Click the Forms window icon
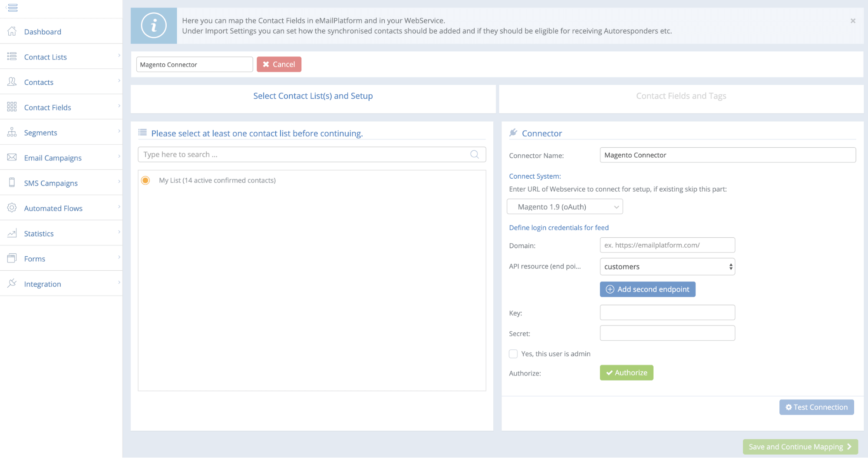The height and width of the screenshot is (458, 868). click(12, 258)
